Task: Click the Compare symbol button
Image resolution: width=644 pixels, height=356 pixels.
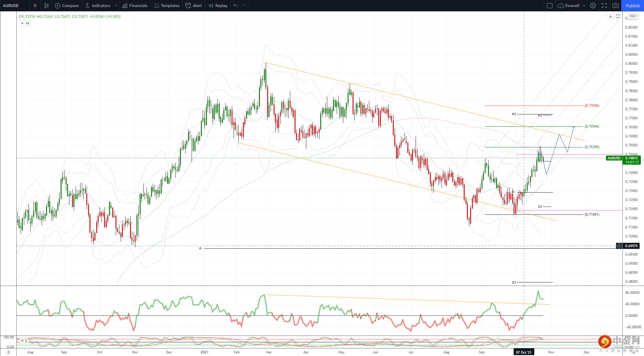Action: click(67, 6)
